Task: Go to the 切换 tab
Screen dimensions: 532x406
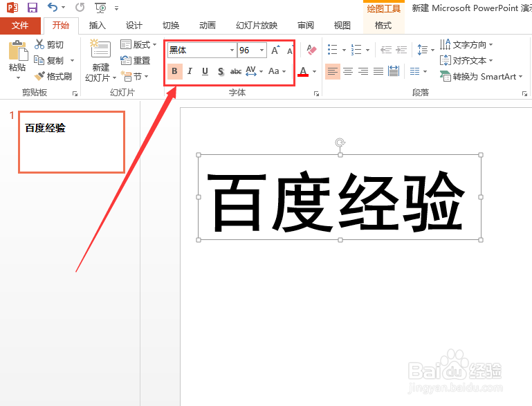Action: [x=171, y=26]
